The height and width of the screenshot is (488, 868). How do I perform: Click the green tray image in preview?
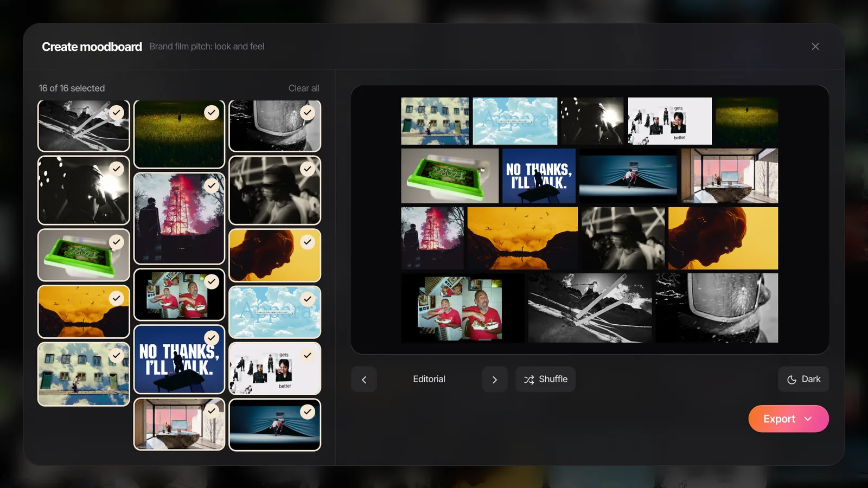[450, 176]
